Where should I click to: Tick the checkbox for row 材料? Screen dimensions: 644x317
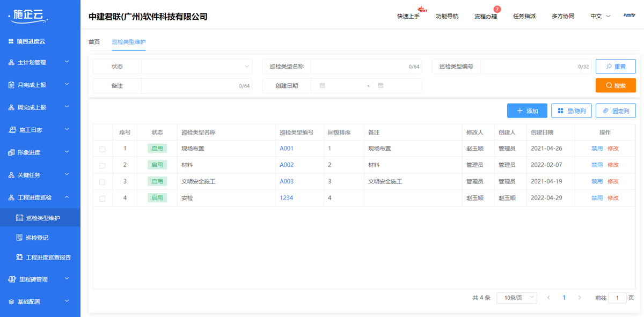(x=103, y=166)
